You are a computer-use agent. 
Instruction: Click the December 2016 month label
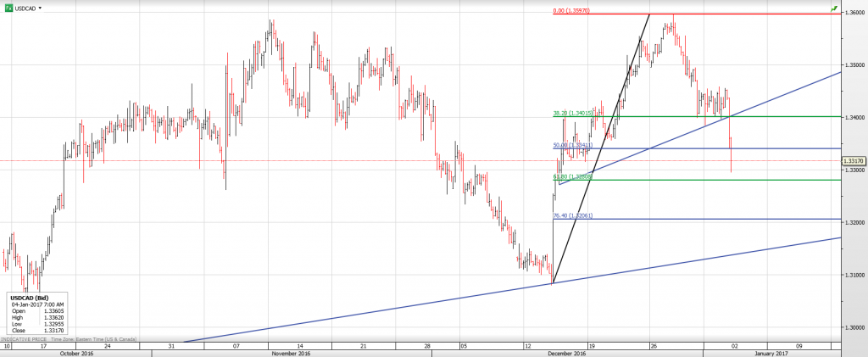(569, 353)
